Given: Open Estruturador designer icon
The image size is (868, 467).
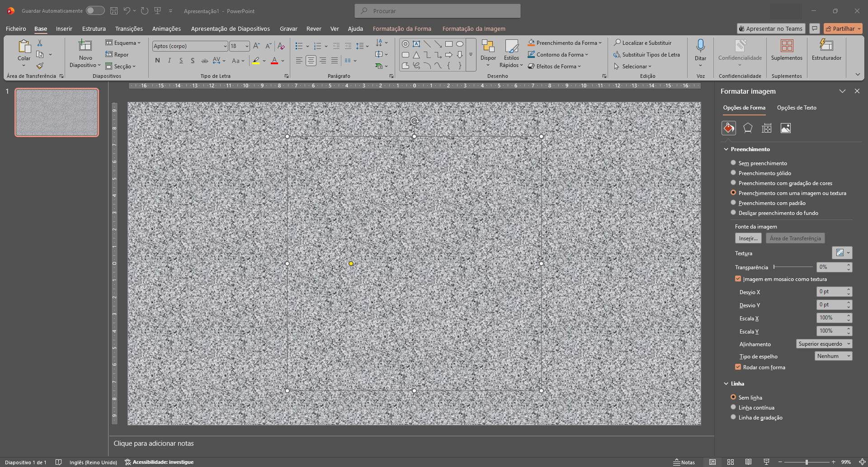Looking at the screenshot, I should point(826,45).
